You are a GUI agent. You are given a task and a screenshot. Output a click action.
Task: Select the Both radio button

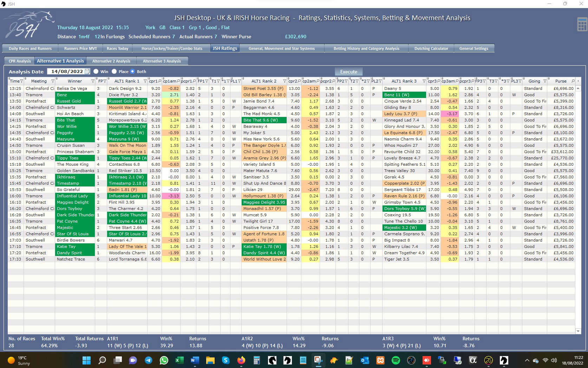pos(132,71)
